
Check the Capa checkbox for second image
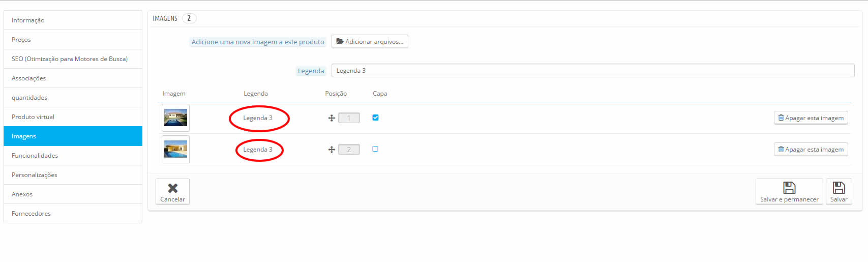point(375,149)
